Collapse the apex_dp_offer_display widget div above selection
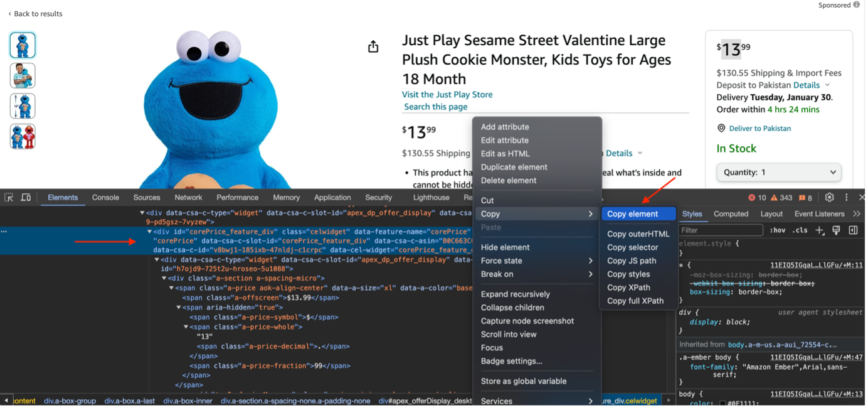The image size is (868, 408). point(142,213)
